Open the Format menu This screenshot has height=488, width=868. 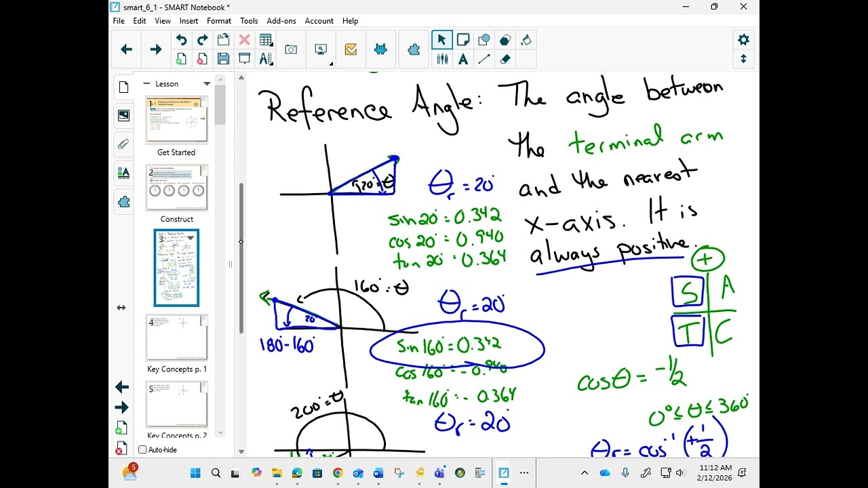point(219,21)
